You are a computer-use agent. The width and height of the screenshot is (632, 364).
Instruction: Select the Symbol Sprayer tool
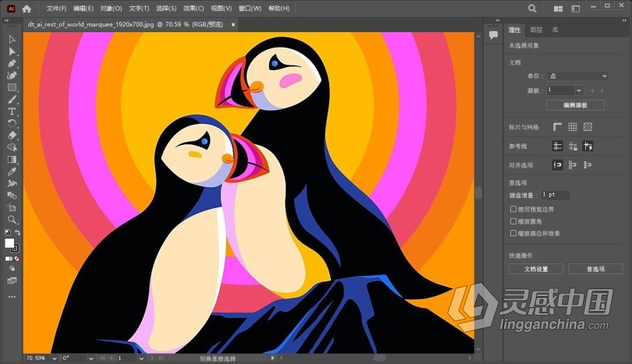(12, 184)
